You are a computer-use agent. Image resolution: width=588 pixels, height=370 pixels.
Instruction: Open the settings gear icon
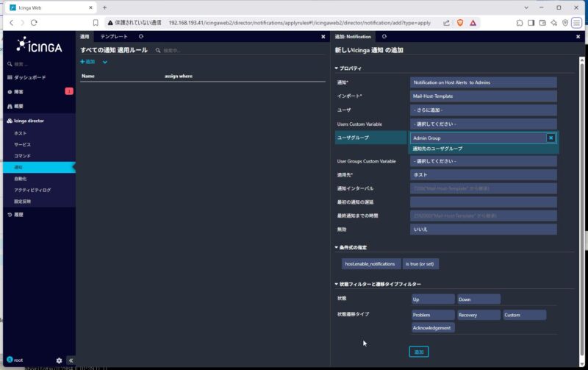tap(59, 360)
